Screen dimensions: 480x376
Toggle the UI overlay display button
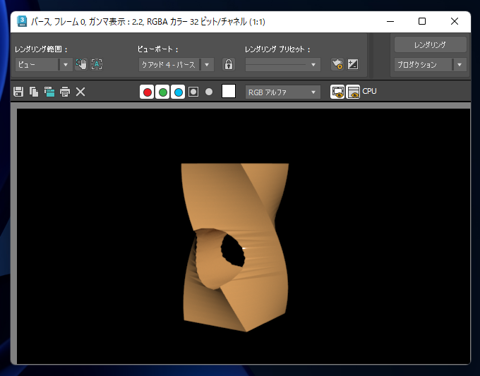click(337, 92)
